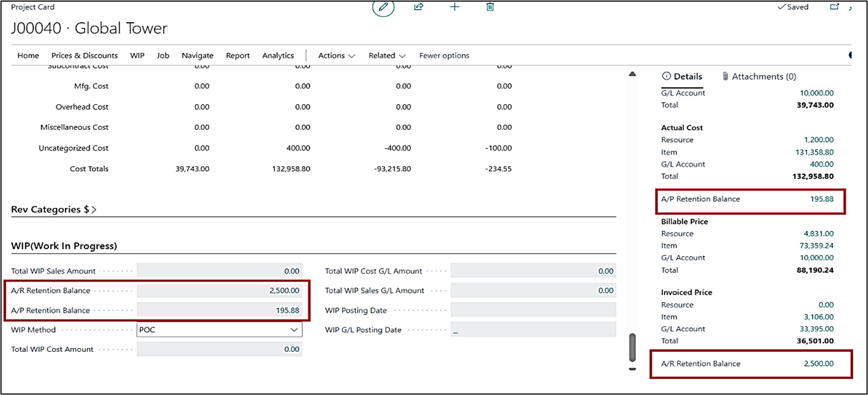868x395 pixels.
Task: Switch to the Home tab
Action: (28, 56)
